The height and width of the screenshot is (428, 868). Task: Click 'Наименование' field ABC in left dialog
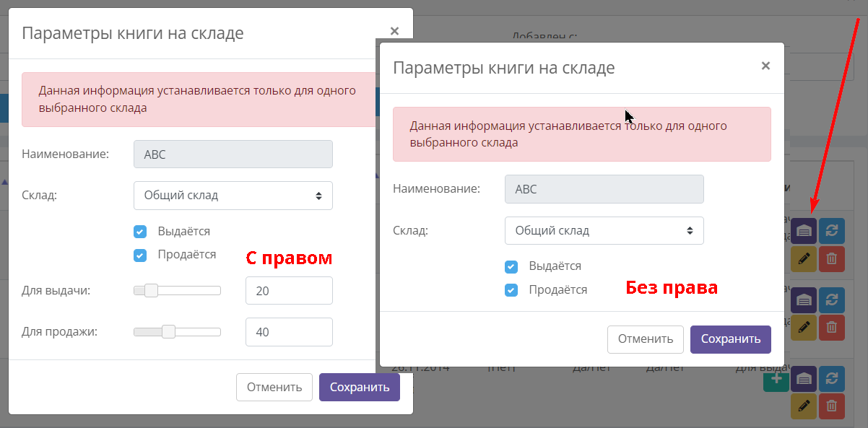[233, 154]
